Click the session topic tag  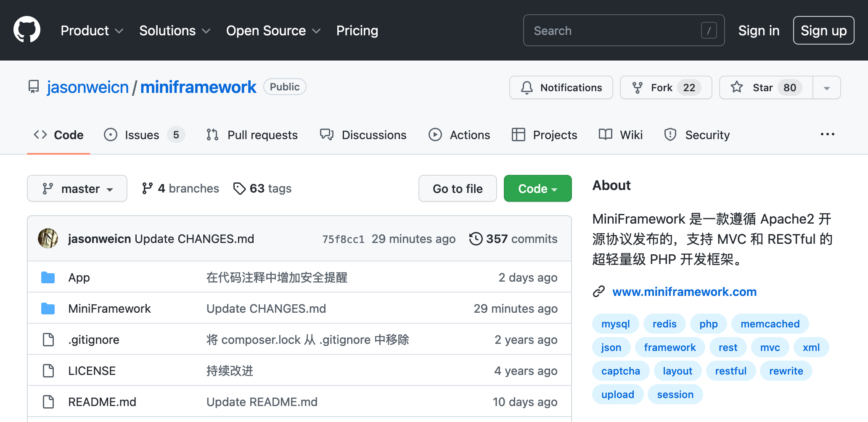point(675,394)
